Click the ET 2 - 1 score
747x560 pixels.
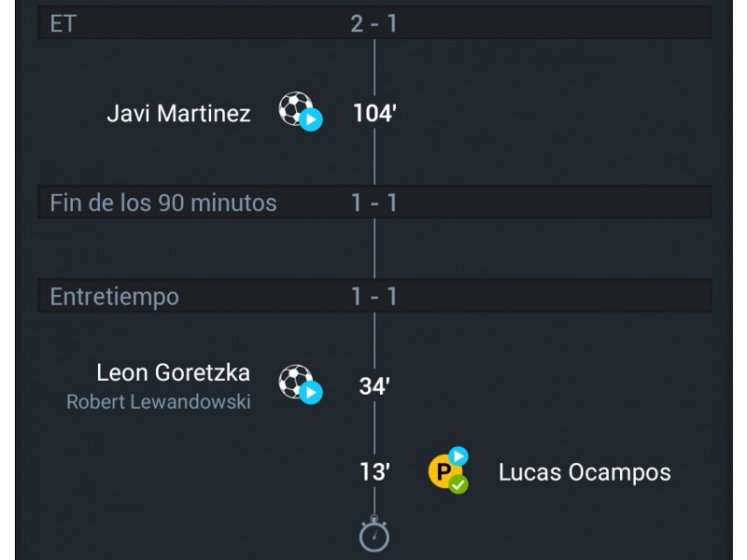pos(374,23)
